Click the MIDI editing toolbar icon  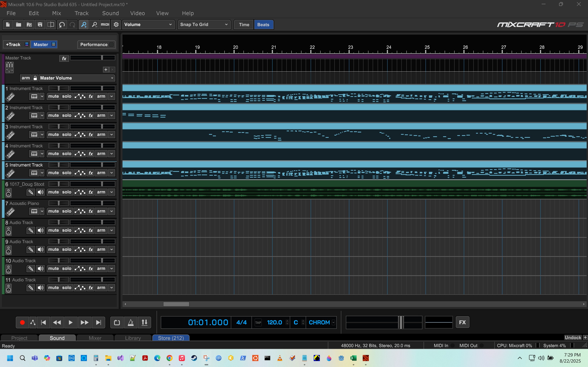[105, 24]
